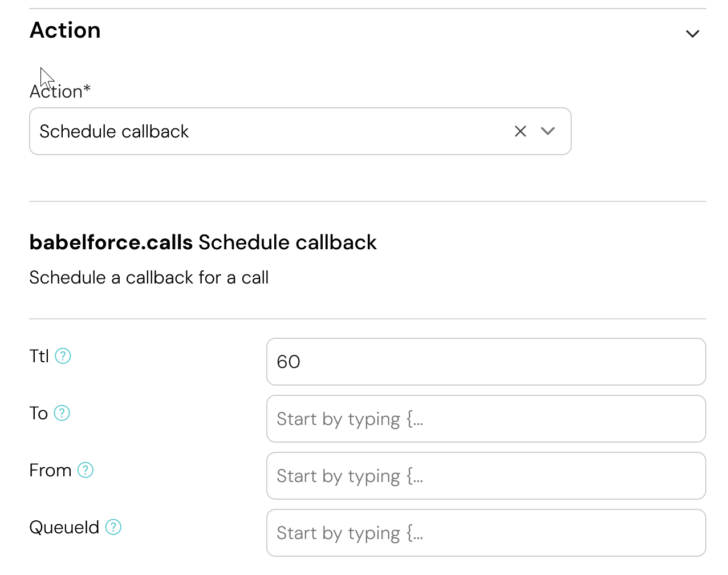The image size is (728, 575).
Task: Click the Action section heading
Action: click(65, 30)
